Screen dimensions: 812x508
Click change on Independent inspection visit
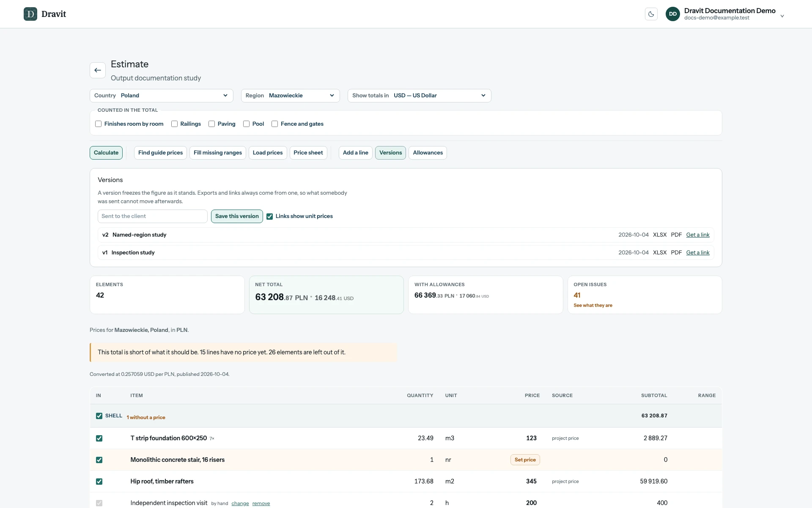240,504
